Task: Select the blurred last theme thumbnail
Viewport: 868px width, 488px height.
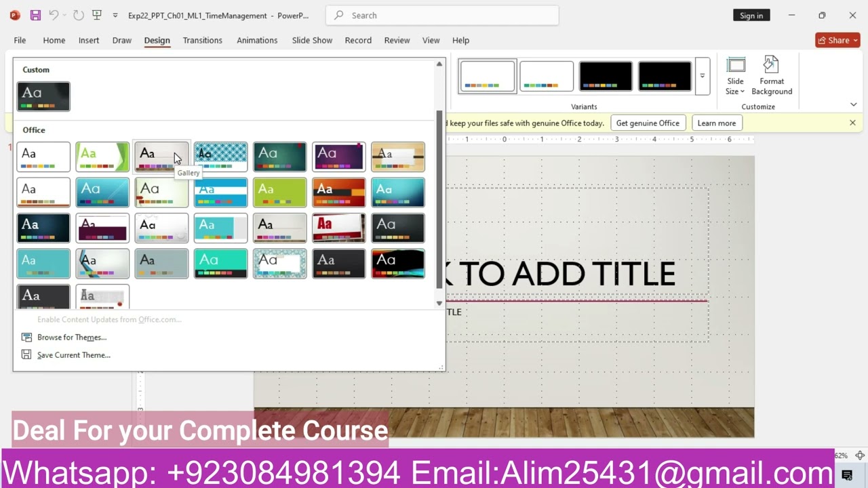Action: [x=102, y=297]
